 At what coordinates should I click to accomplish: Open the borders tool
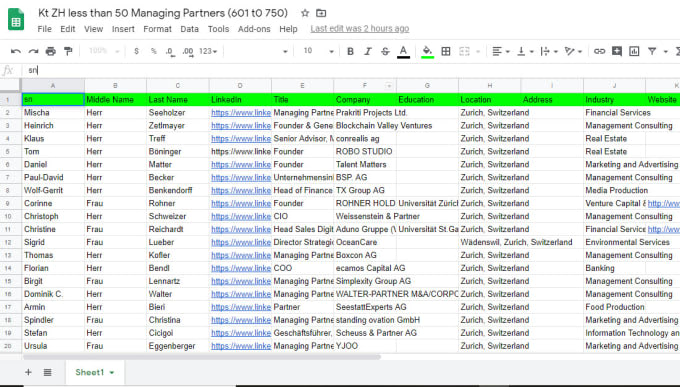coord(446,51)
